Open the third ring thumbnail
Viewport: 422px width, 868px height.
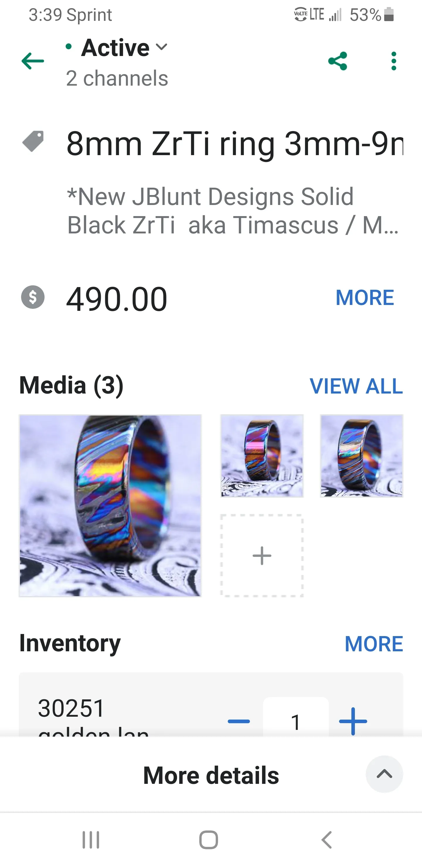click(361, 456)
